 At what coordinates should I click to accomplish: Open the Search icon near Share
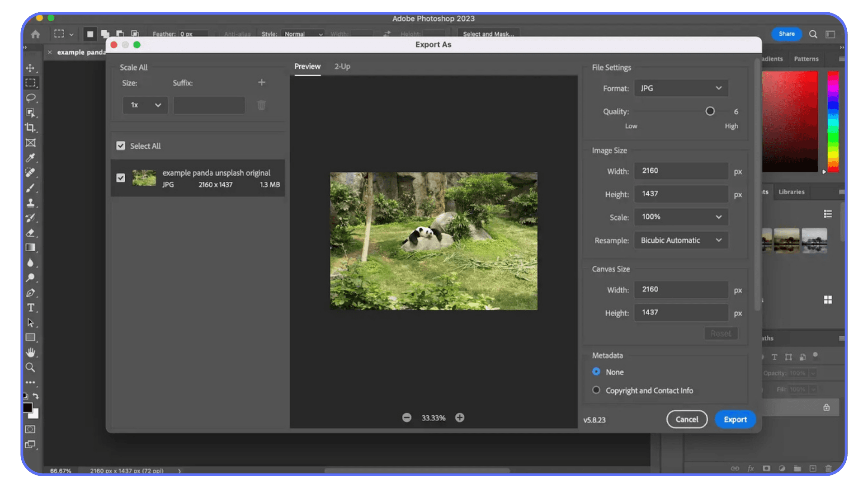pyautogui.click(x=813, y=34)
